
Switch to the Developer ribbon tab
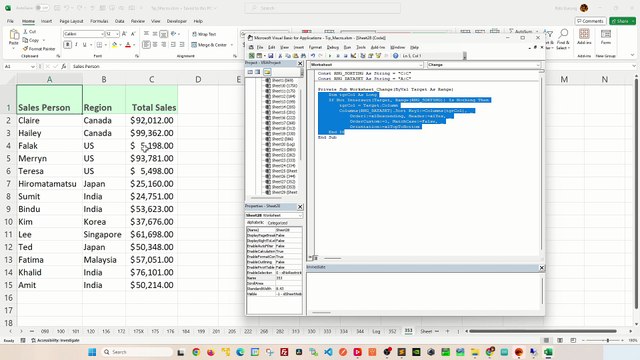point(177,21)
